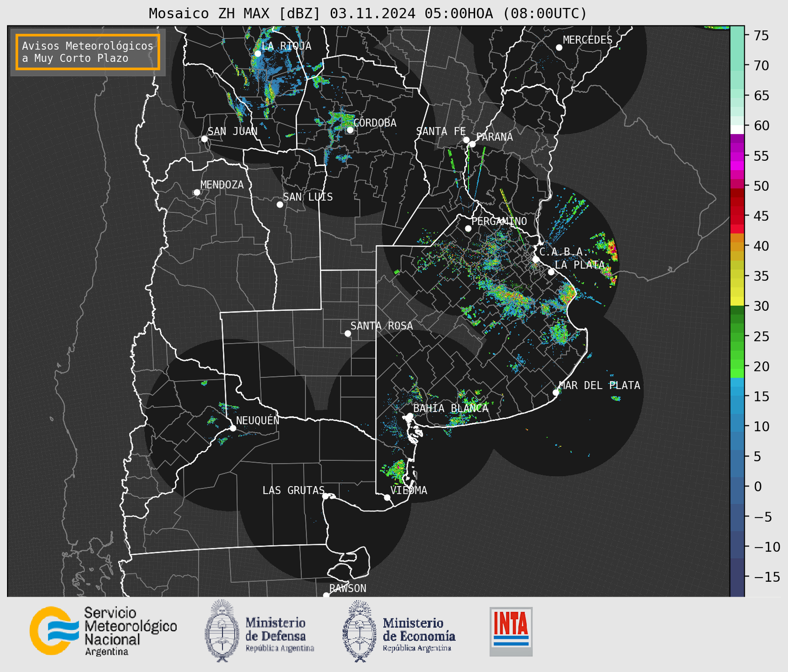Click the 60 dBZ white band on colorbar
The width and height of the screenshot is (788, 672).
click(x=737, y=129)
